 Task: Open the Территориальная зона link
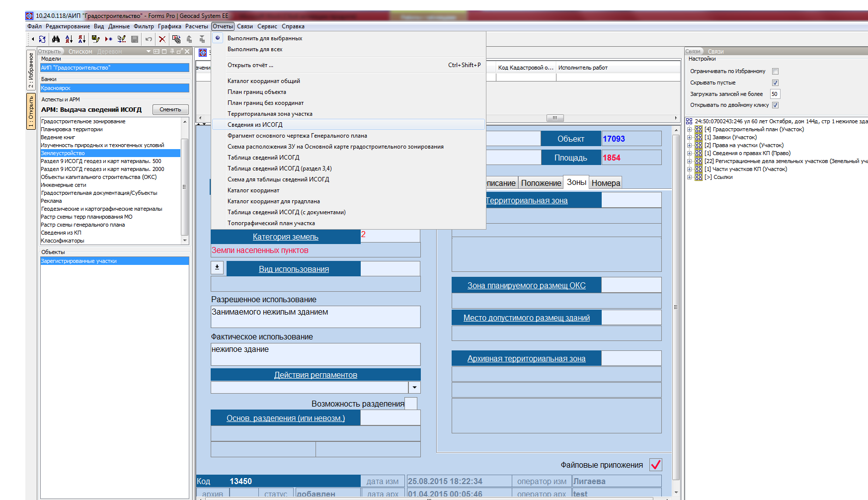pyautogui.click(x=527, y=200)
